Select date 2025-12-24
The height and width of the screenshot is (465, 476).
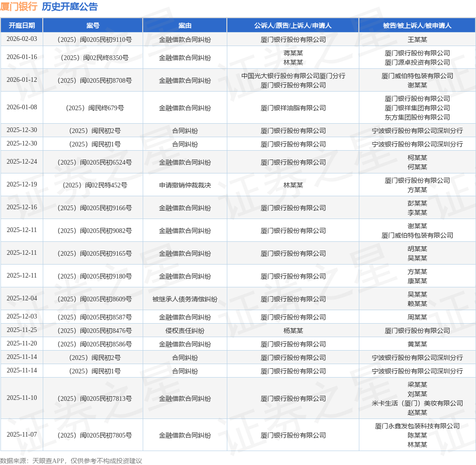point(22,162)
